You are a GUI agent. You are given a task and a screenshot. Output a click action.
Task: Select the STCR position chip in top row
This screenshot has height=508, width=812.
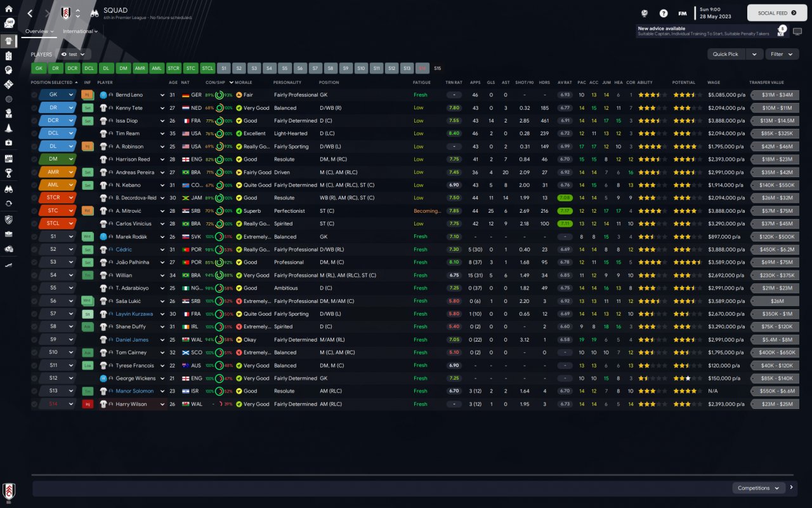point(173,68)
